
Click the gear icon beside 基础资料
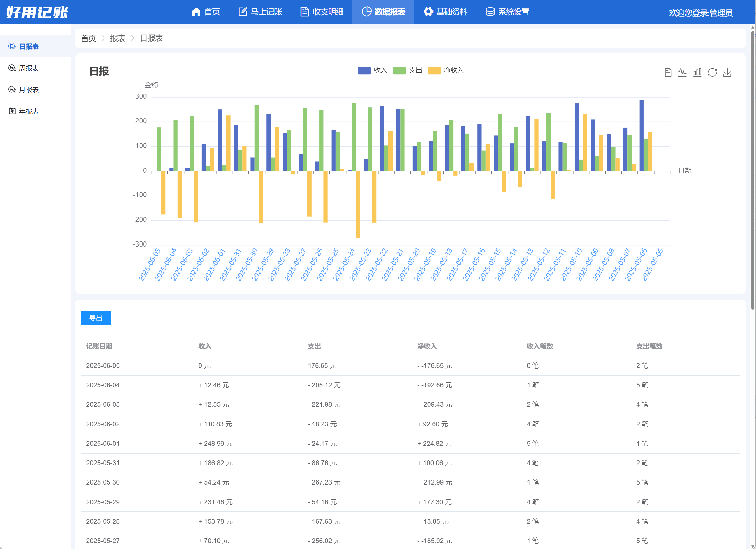[x=428, y=12]
